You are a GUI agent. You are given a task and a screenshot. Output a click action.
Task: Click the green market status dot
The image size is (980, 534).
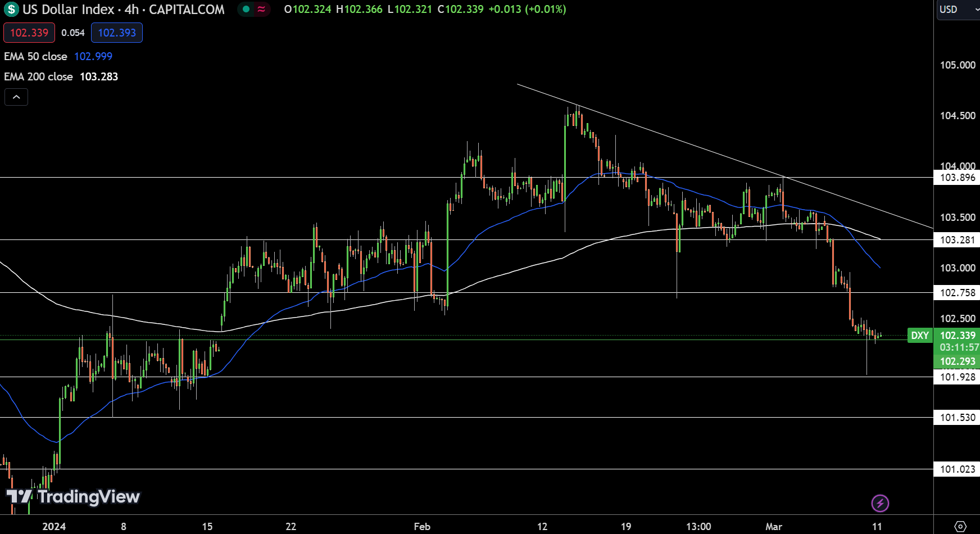tap(246, 9)
